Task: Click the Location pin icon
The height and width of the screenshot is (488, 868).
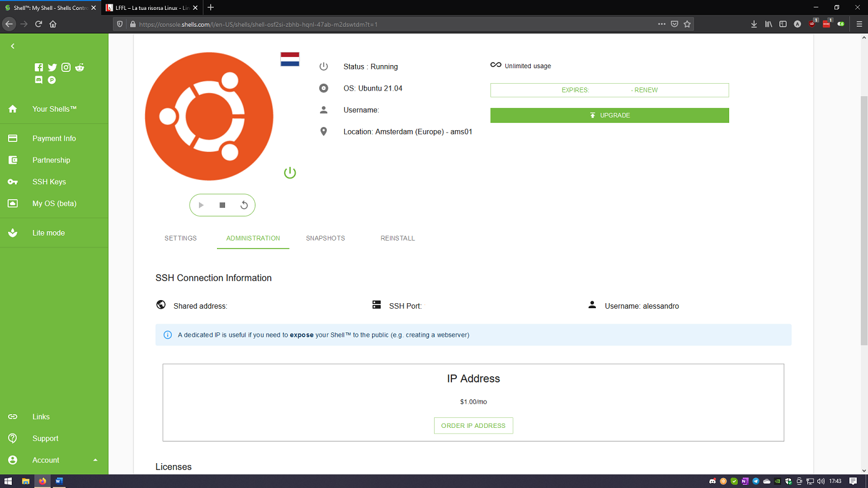Action: click(324, 131)
